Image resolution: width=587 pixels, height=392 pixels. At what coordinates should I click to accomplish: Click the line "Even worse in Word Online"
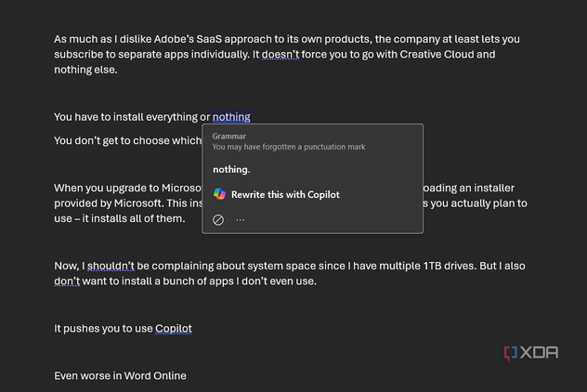120,376
